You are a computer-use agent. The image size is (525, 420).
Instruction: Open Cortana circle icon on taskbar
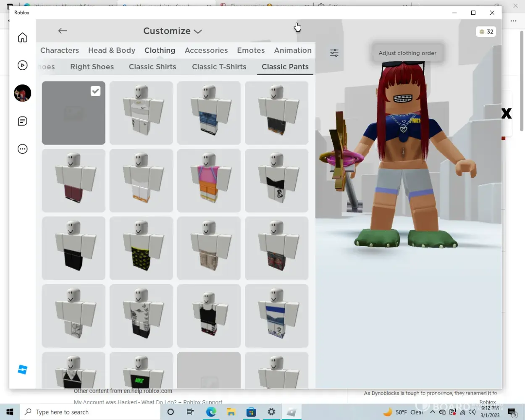[171, 412]
